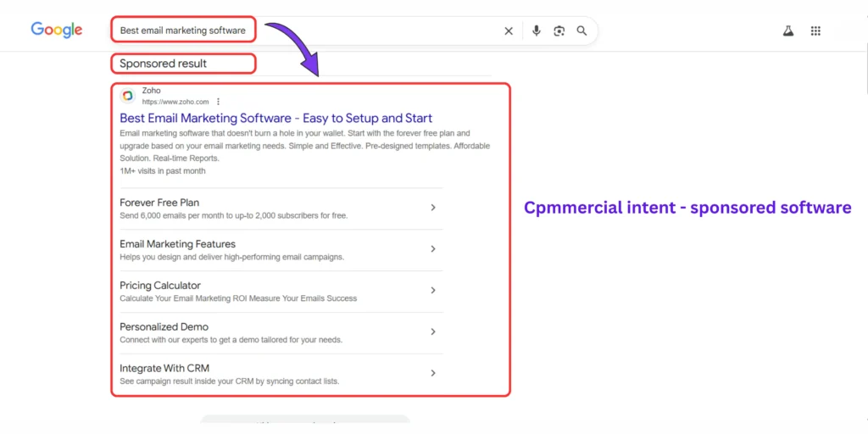Open the three-dot menu beside zoho.com
Image resolution: width=868 pixels, height=434 pixels.
(218, 102)
